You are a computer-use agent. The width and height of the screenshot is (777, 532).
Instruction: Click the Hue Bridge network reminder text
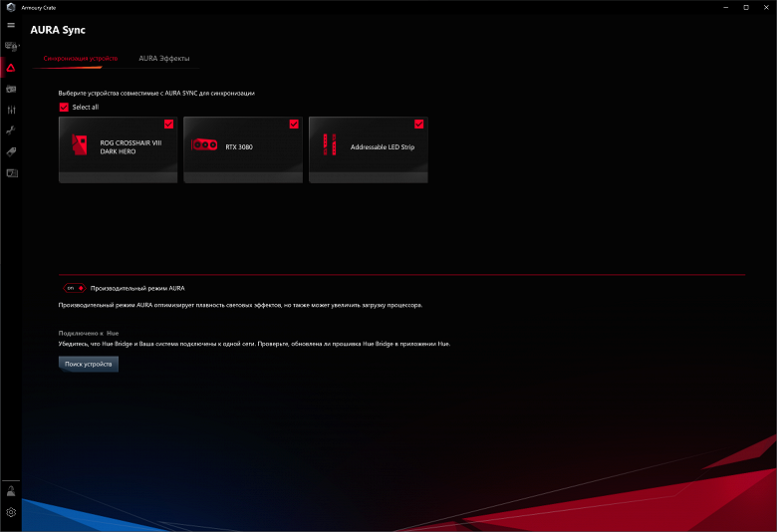tap(254, 344)
